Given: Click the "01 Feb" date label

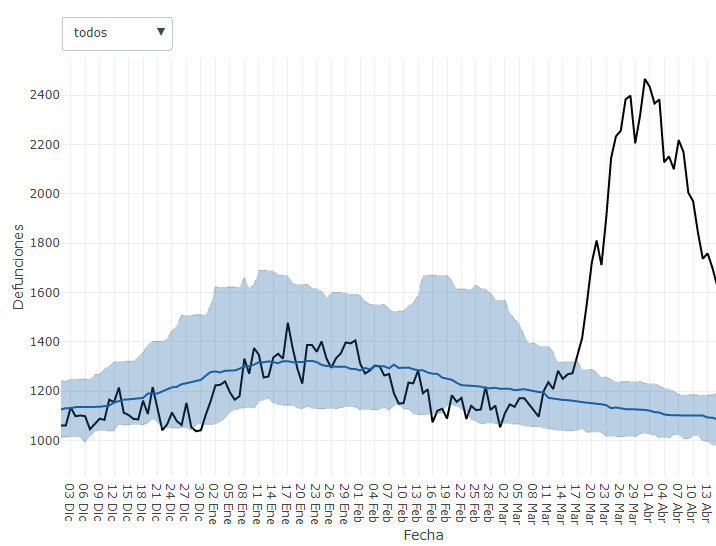Looking at the screenshot, I should click(x=358, y=504).
